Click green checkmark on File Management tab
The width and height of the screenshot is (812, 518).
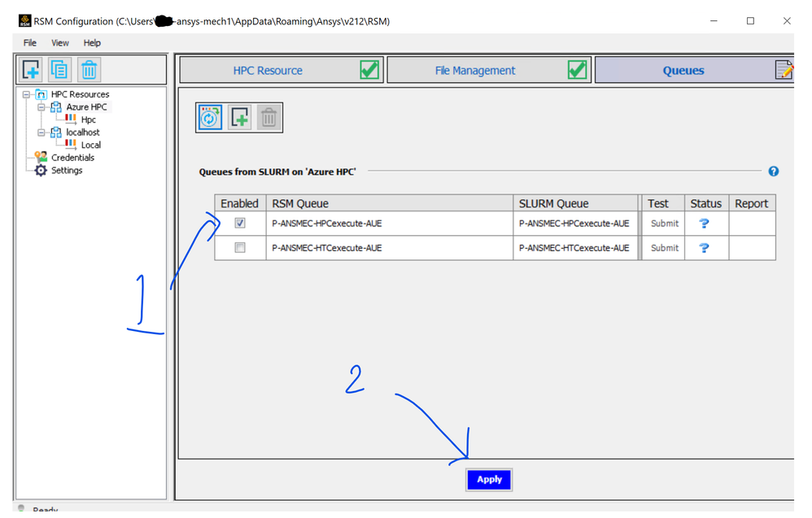click(577, 70)
